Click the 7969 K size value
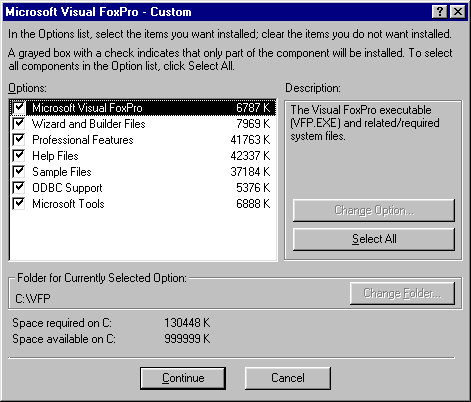The height and width of the screenshot is (402, 471). coord(253,124)
